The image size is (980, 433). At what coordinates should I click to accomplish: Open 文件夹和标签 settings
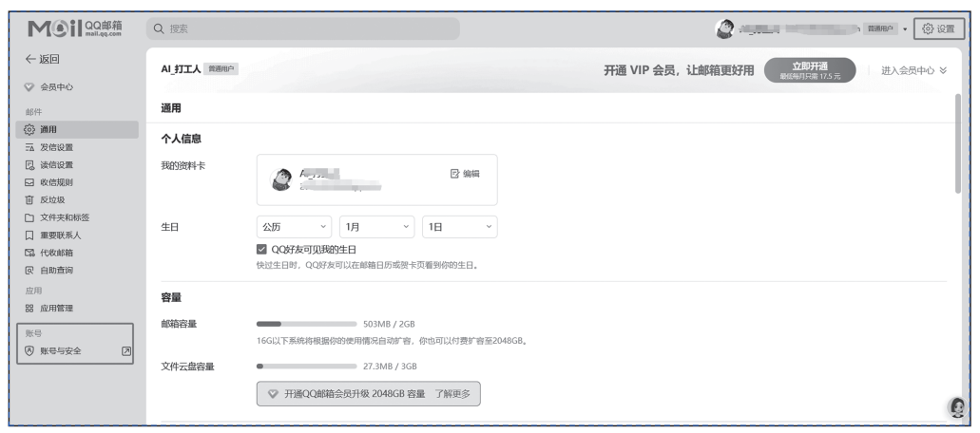[x=65, y=217]
